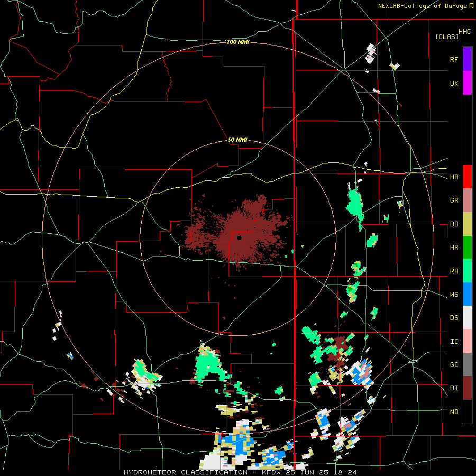Click the RF purple legend color swatch
476x476 pixels.
pos(467,59)
